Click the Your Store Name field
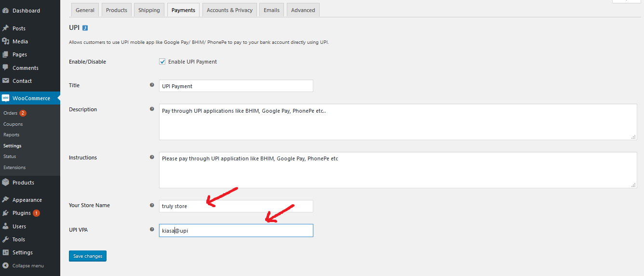This screenshot has height=276, width=644. pyautogui.click(x=236, y=206)
